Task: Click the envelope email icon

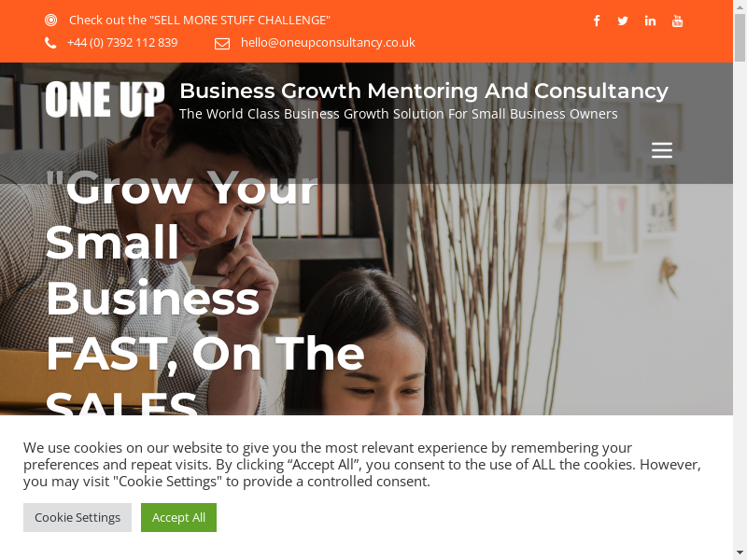Action: (222, 43)
